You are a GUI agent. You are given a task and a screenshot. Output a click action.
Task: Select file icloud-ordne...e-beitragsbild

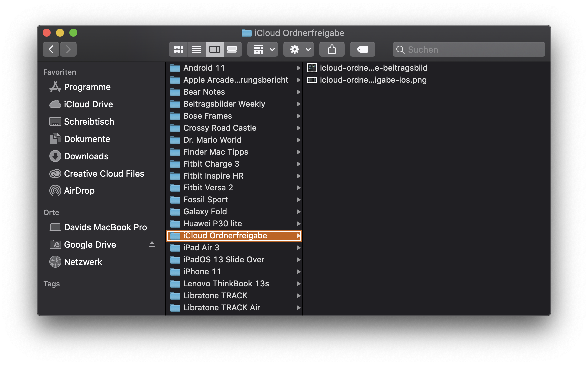(371, 68)
